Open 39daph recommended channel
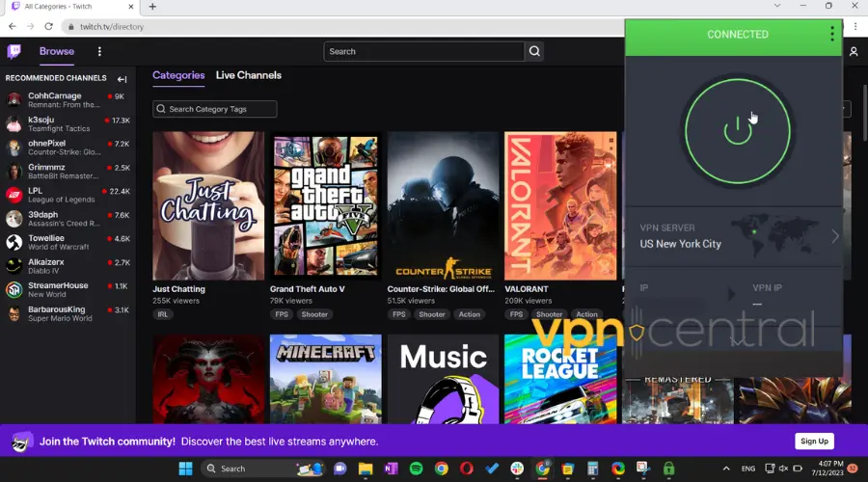Image resolution: width=868 pixels, height=482 pixels. pos(68,219)
